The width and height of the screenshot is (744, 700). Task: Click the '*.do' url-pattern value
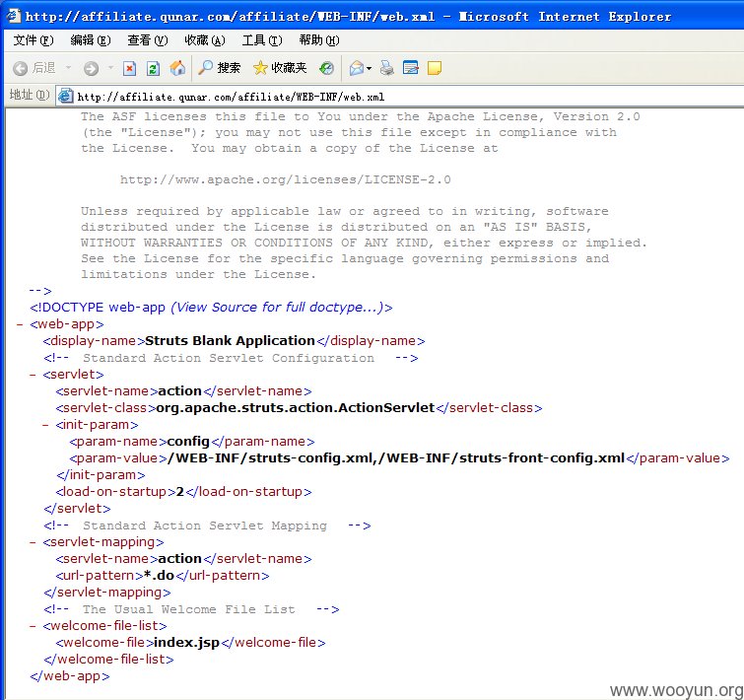click(x=159, y=576)
